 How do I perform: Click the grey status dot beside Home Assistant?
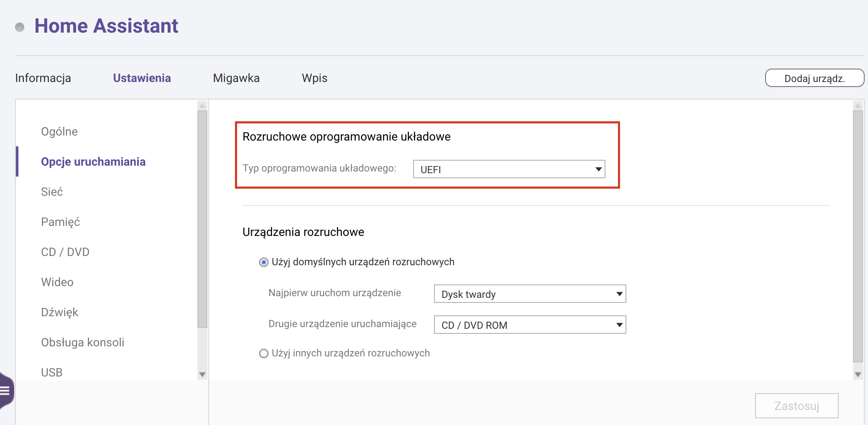point(20,27)
